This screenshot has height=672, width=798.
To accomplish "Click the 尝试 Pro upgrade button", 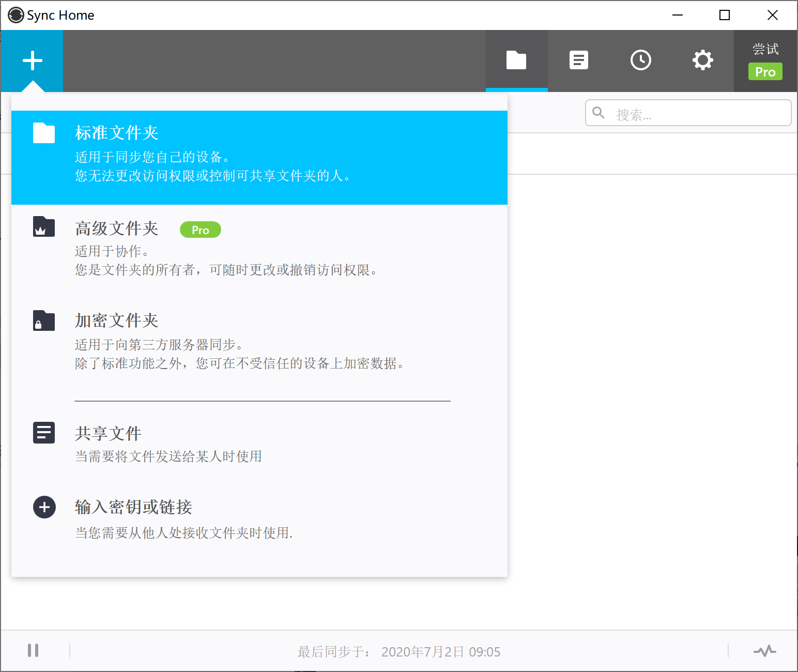I will [765, 60].
